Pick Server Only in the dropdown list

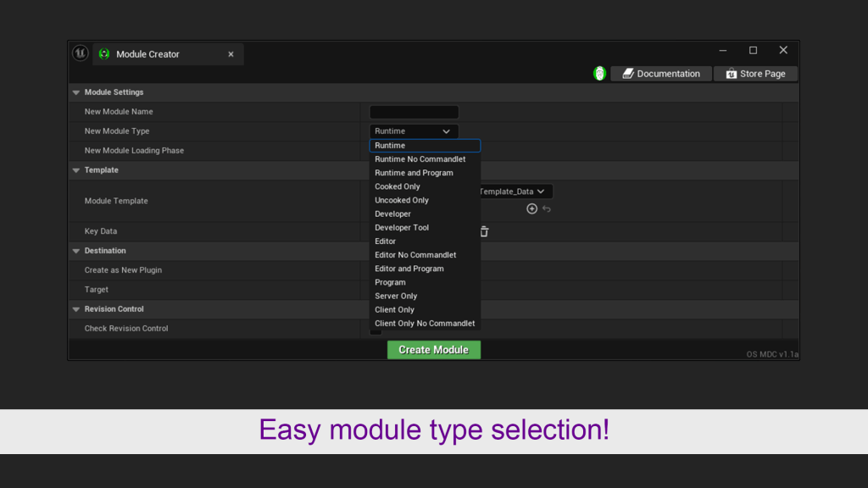pos(396,296)
